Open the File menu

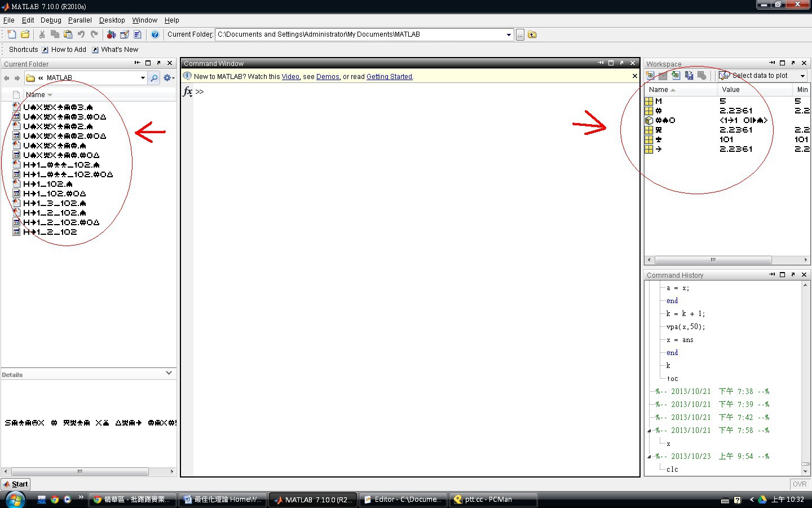(9, 20)
